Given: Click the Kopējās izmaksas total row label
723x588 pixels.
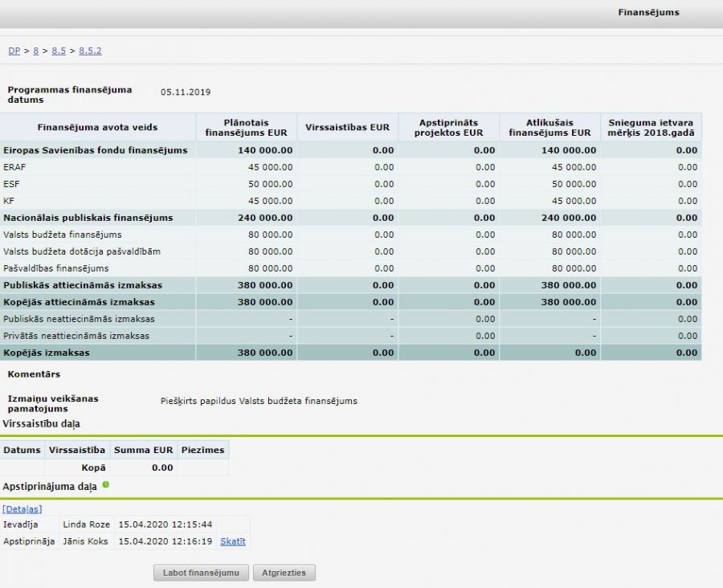Looking at the screenshot, I should pos(46,353).
